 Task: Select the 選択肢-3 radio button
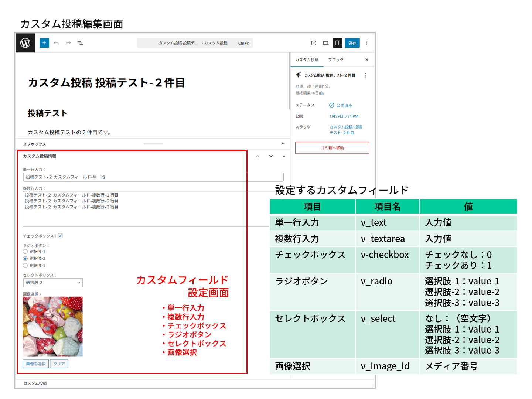[x=25, y=265]
